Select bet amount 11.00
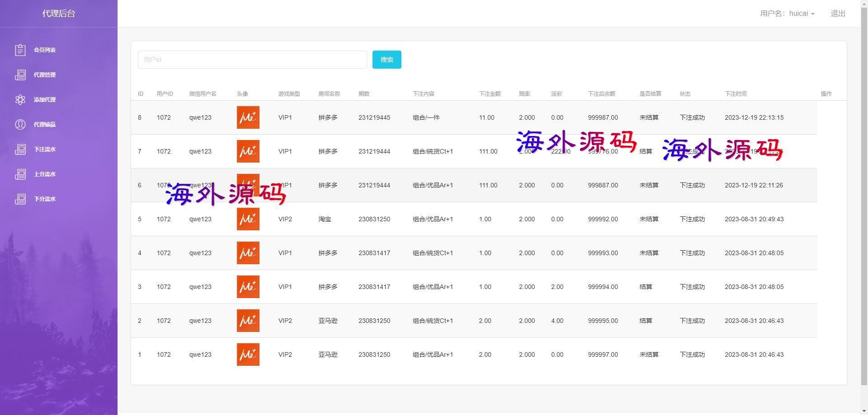Image resolution: width=868 pixels, height=415 pixels. tap(486, 117)
